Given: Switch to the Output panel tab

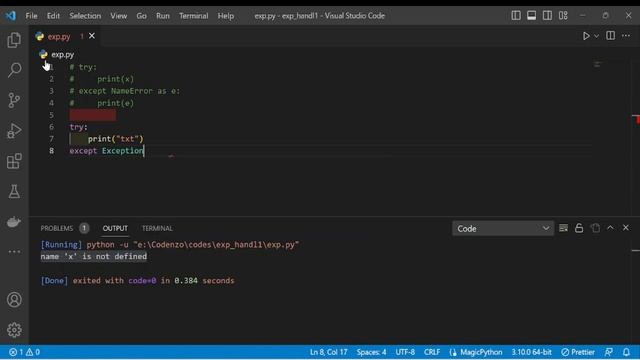Looking at the screenshot, I should coord(115,228).
